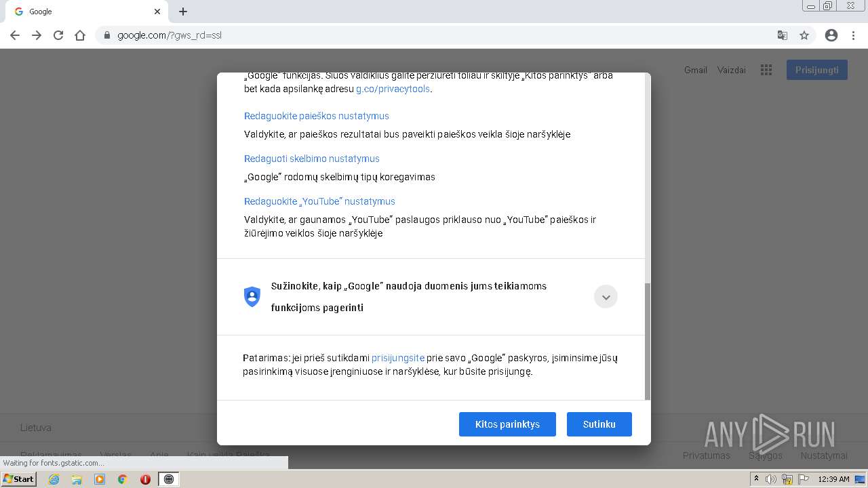Open the g.co/privacytools link
The image size is (868, 488).
[393, 89]
